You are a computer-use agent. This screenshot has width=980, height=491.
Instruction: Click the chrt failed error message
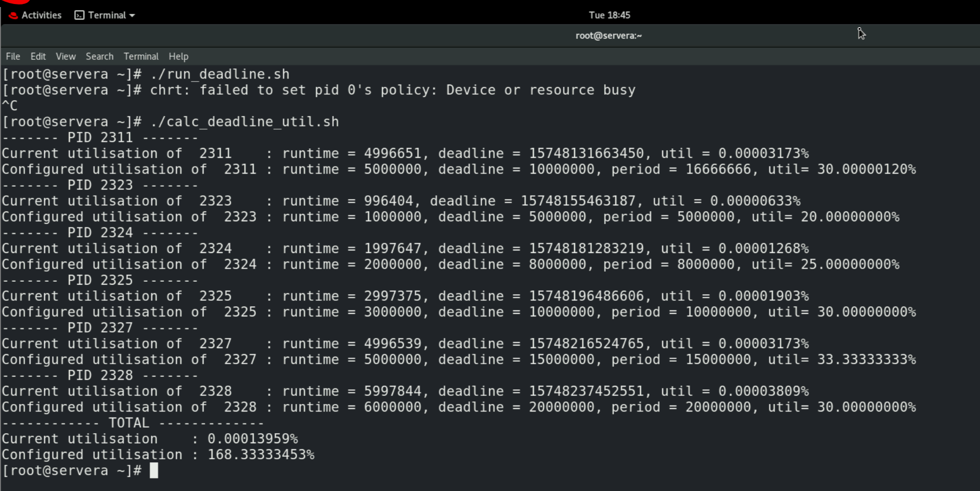pos(392,91)
